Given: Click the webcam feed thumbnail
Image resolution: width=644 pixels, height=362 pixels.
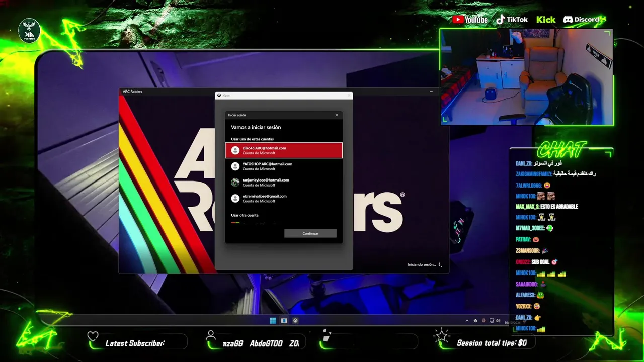Looking at the screenshot, I should pos(527,76).
